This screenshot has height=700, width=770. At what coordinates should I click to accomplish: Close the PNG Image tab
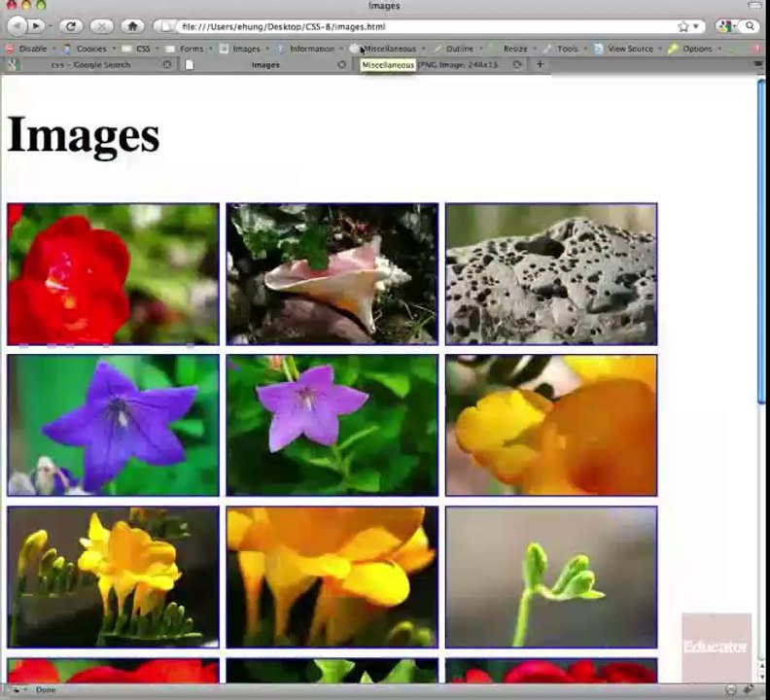[517, 64]
